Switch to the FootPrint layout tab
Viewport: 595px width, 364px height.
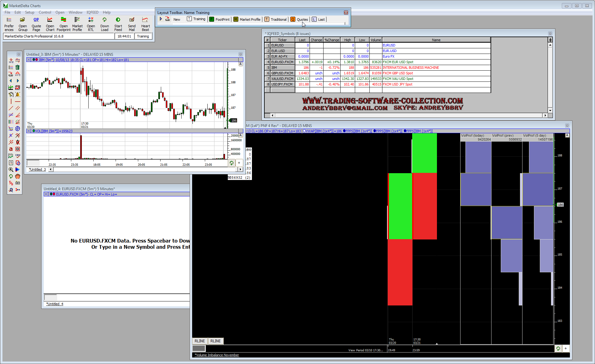[219, 19]
